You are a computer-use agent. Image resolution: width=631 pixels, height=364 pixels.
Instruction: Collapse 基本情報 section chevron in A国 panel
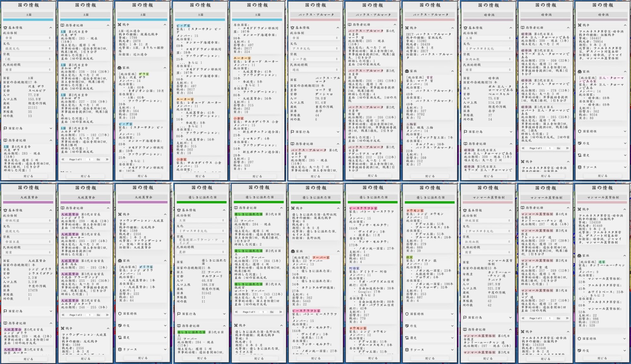tap(50, 28)
